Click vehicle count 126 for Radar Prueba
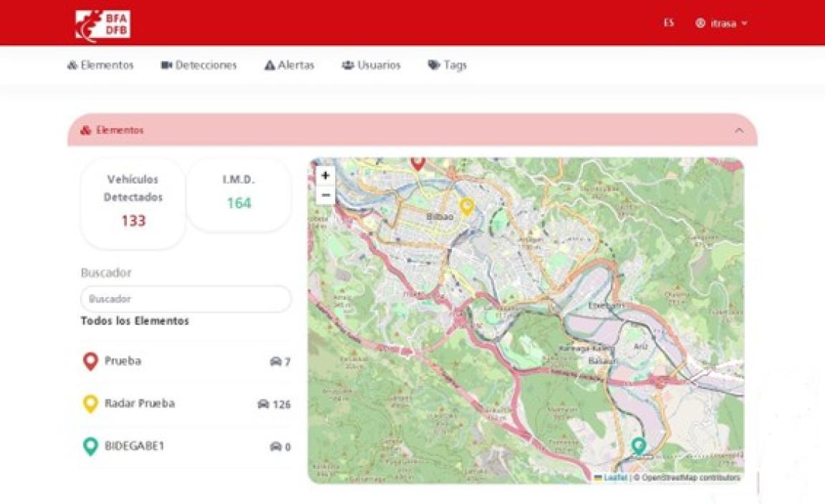The image size is (825, 504). (x=281, y=404)
